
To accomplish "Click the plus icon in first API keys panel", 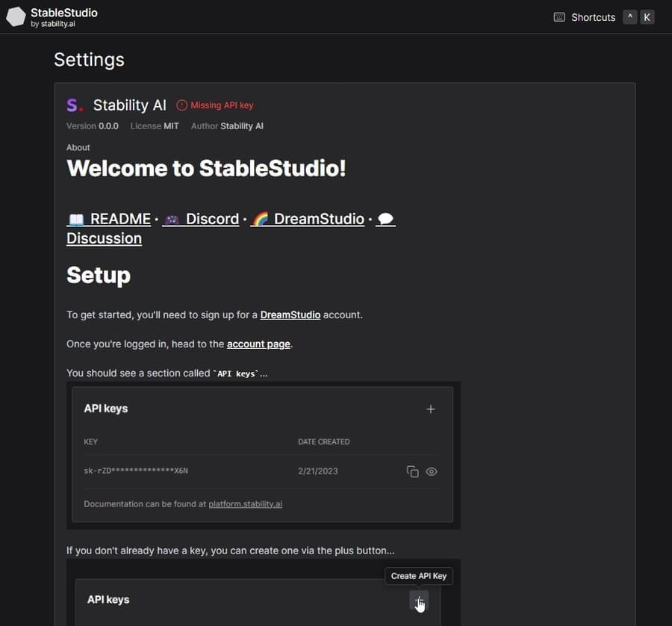I will (x=431, y=409).
